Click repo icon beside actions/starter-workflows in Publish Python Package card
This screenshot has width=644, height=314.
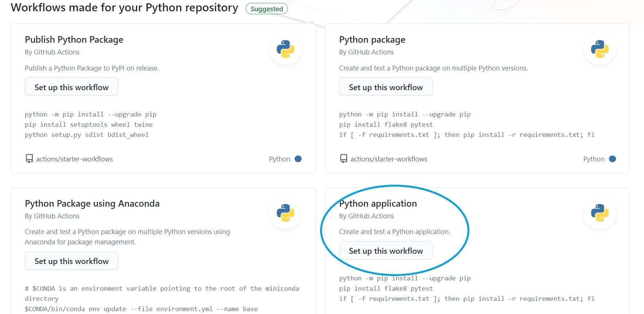[x=29, y=159]
